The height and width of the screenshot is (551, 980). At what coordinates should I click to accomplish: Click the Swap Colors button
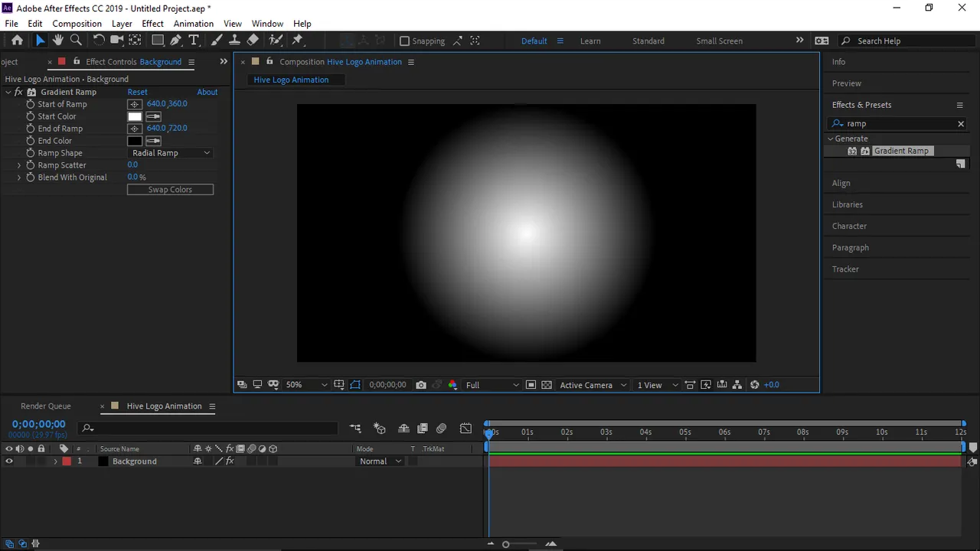point(170,190)
